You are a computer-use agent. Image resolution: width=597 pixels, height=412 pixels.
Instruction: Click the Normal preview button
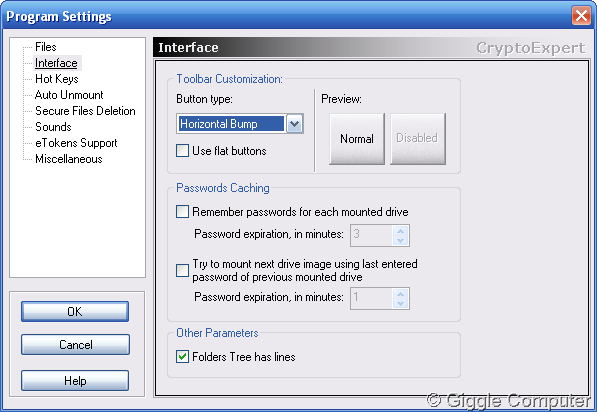click(357, 139)
